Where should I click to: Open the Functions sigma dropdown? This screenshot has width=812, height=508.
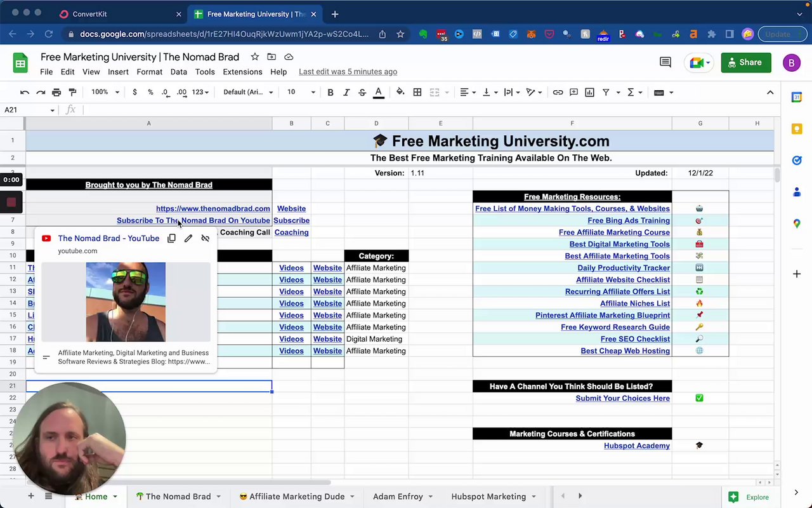tap(634, 92)
